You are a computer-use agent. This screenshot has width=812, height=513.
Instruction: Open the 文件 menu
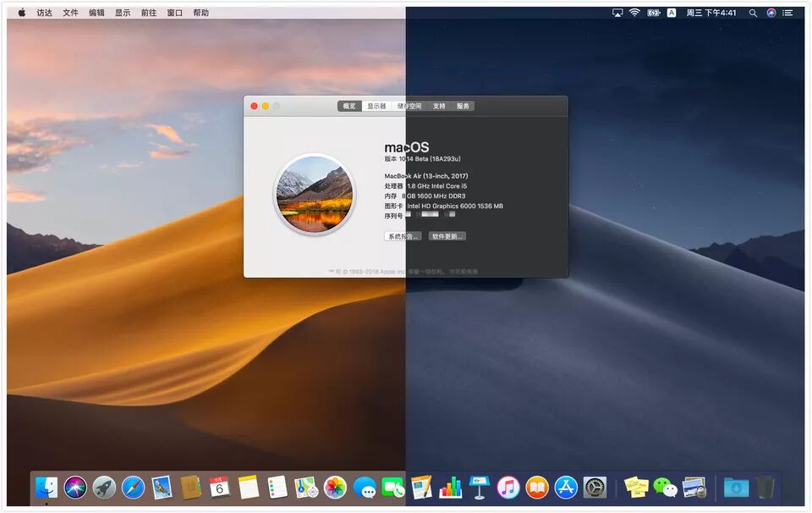[70, 13]
